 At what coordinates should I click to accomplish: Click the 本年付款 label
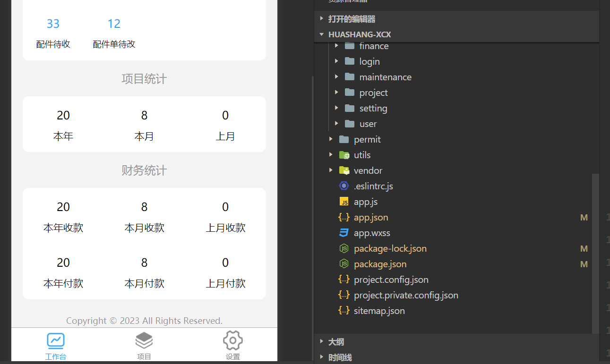63,283
